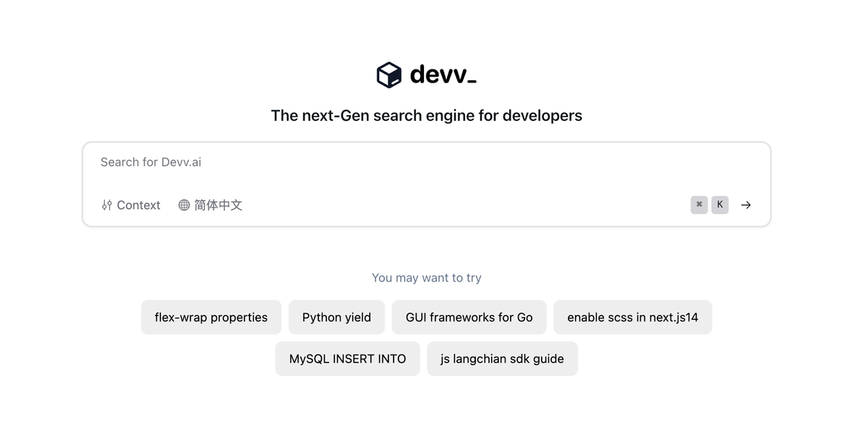
Task: Click the K shortcut key badge
Action: [x=720, y=205]
